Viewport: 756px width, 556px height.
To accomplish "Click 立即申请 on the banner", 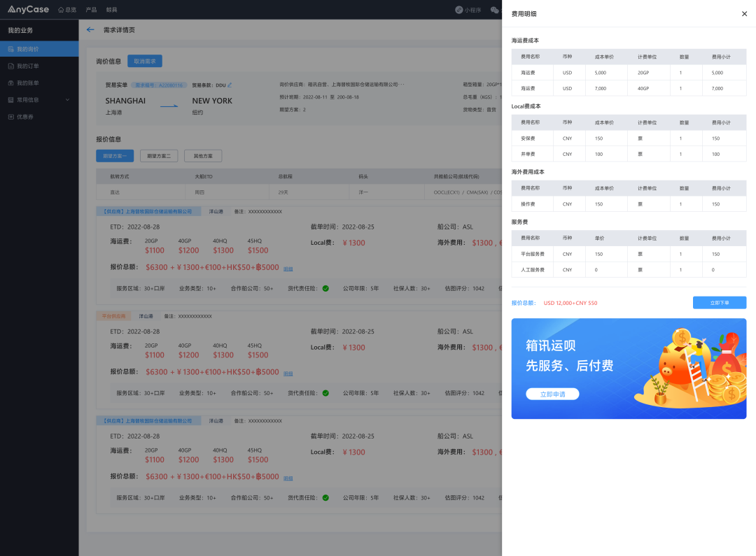I will point(552,394).
